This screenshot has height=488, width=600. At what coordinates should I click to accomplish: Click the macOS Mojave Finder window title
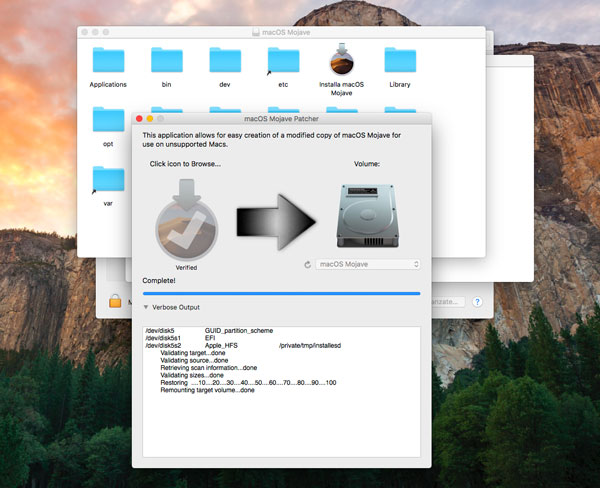pyautogui.click(x=286, y=33)
